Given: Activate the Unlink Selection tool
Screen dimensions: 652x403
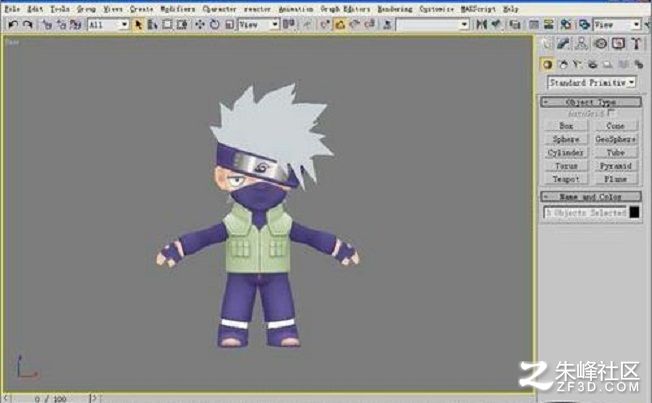Looking at the screenshot, I should click(x=61, y=25).
